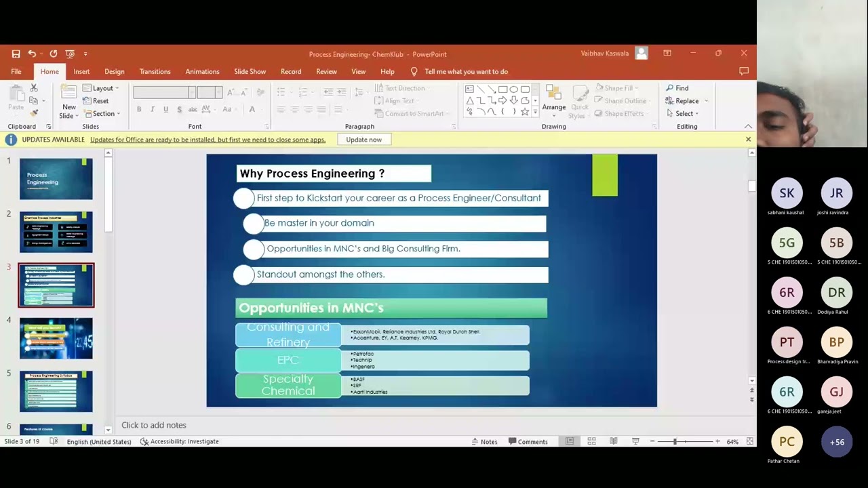Viewport: 868px width, 488px height.
Task: Select slide 4 thumbnail in panel
Action: coord(56,338)
